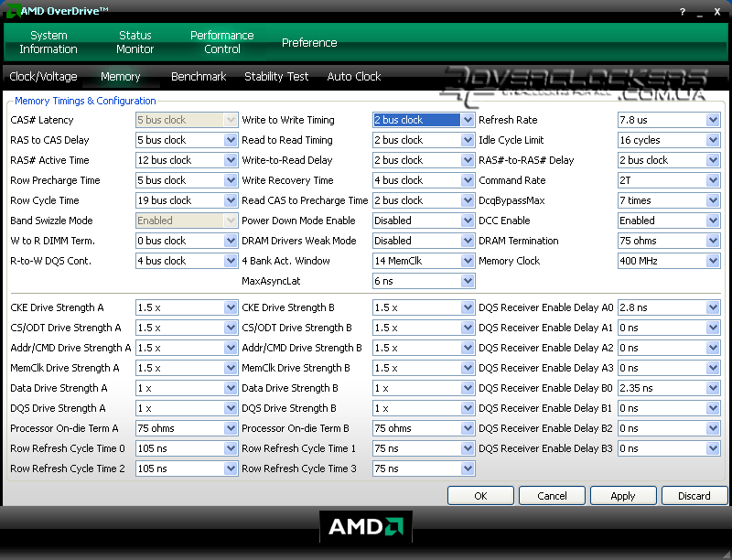Open Refresh Rate dropdown

point(713,120)
